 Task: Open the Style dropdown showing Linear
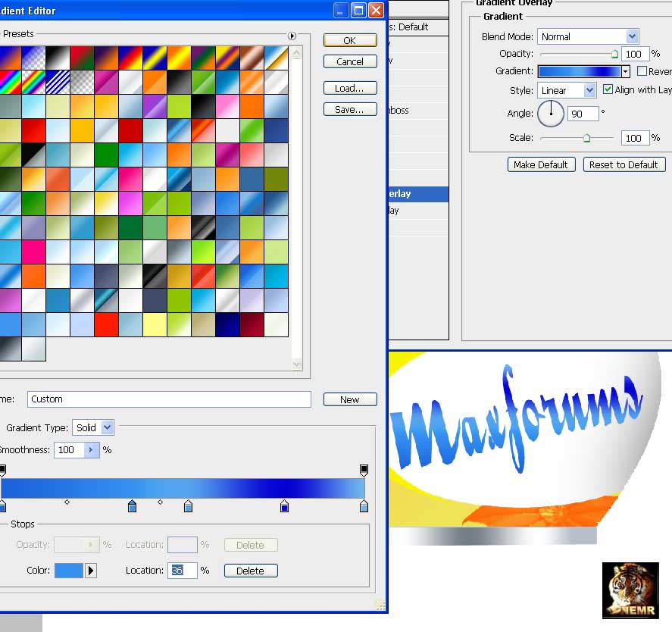(589, 90)
